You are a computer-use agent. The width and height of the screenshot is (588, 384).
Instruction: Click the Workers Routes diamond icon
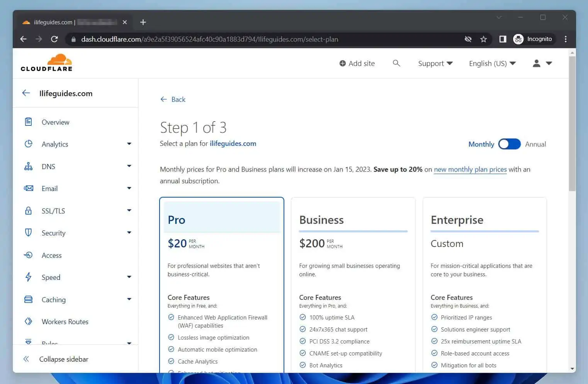tap(28, 321)
